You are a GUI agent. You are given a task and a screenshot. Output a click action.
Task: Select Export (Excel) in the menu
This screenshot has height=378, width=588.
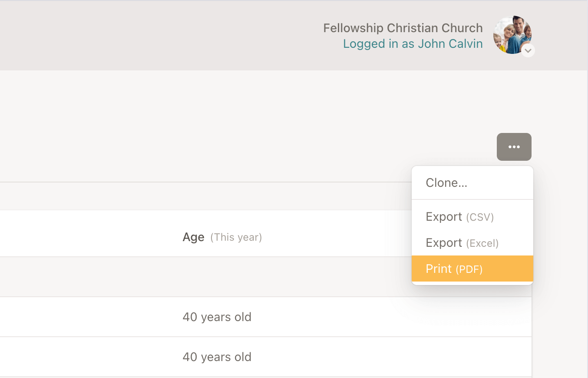pos(462,243)
